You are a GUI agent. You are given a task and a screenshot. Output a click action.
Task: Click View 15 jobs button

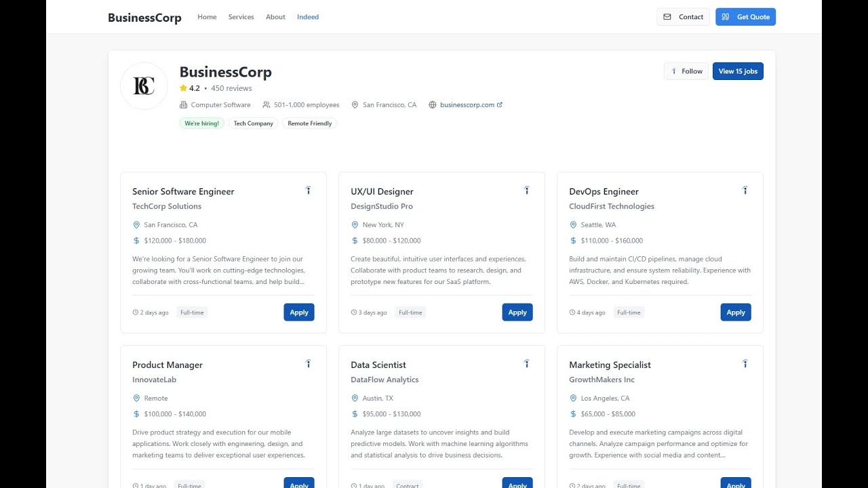click(738, 71)
